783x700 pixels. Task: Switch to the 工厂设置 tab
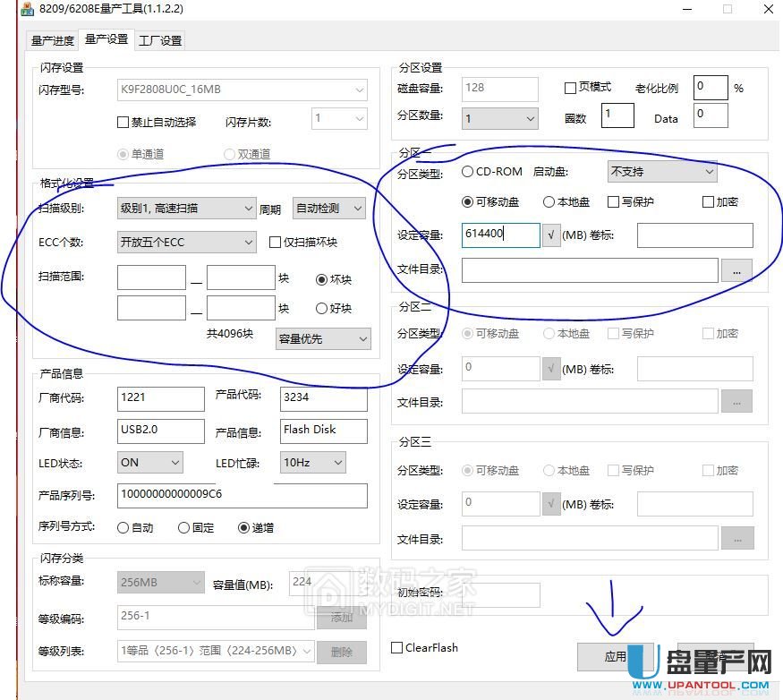[159, 39]
